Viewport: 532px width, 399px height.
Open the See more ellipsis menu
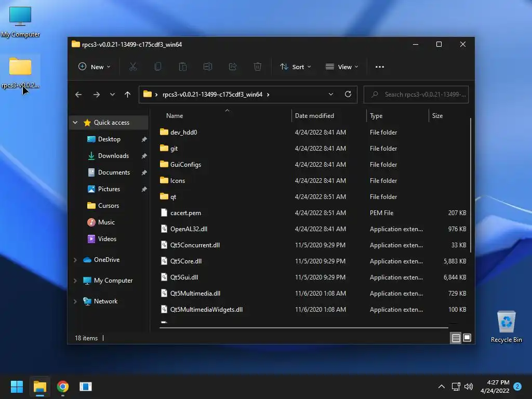click(x=380, y=67)
